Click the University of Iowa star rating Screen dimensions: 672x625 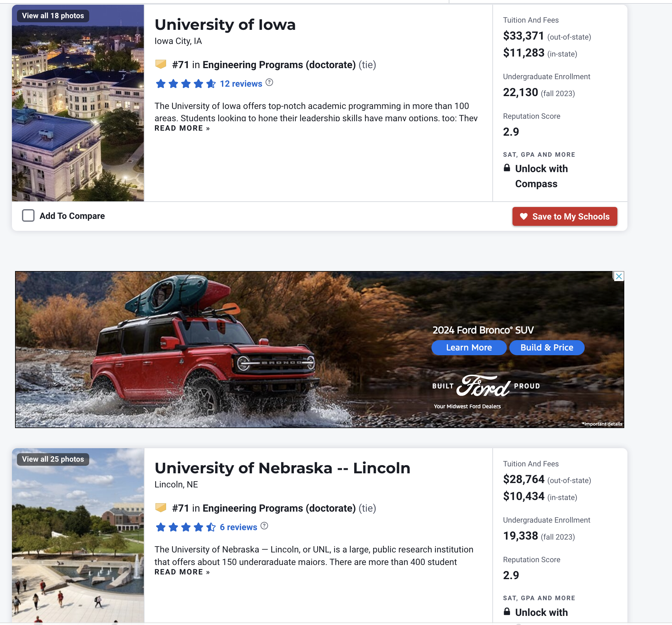[186, 84]
